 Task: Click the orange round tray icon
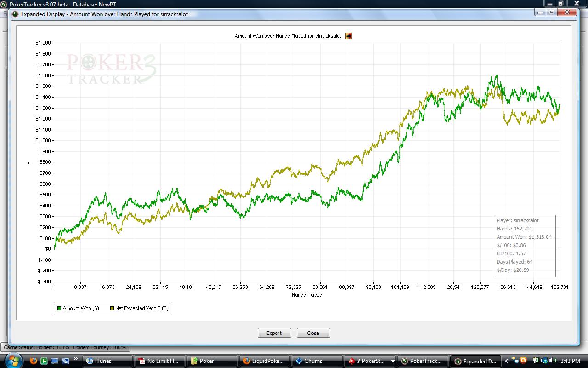point(523,361)
